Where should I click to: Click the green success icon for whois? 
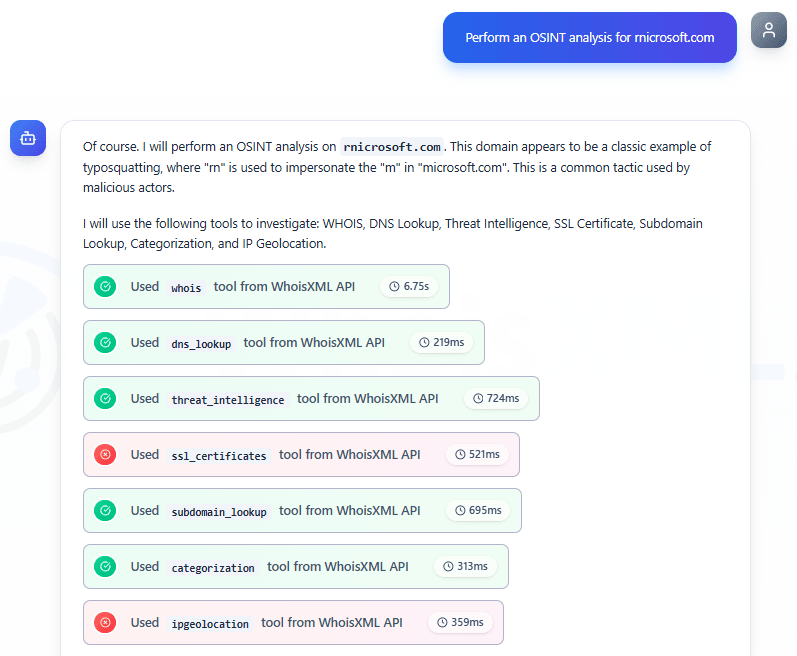[105, 287]
